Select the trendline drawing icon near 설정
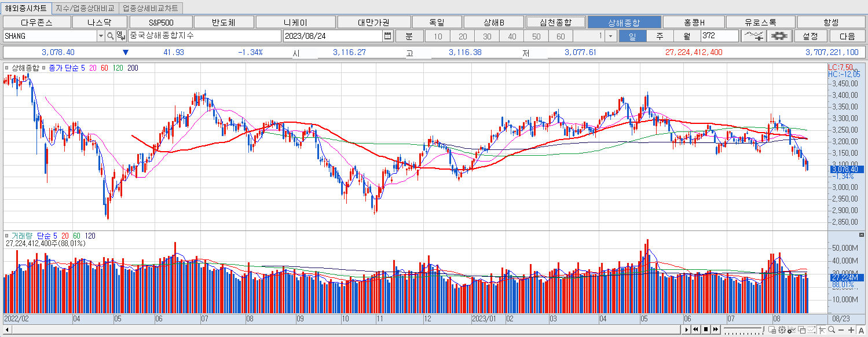This screenshot has width=868, height=337. coord(754,35)
